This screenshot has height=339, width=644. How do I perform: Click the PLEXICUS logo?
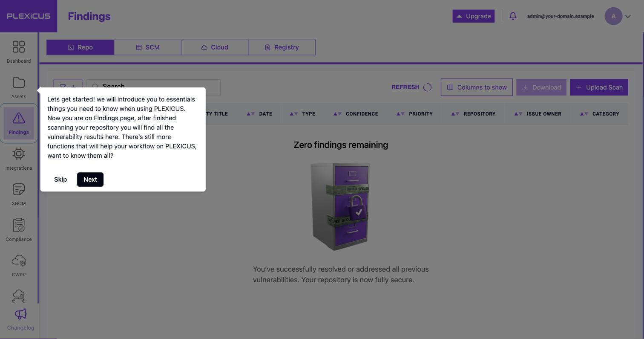(29, 16)
